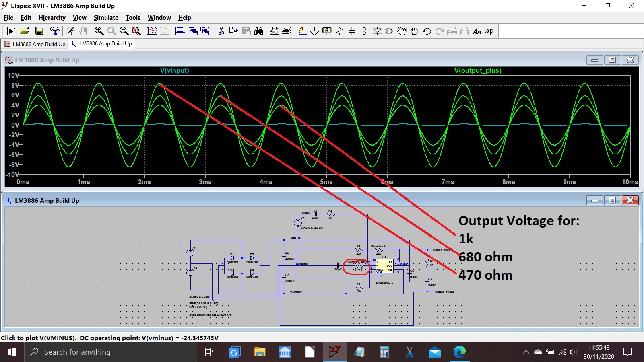Image resolution: width=644 pixels, height=362 pixels.
Task: Select the Move open-hand tool
Action: click(x=402, y=31)
